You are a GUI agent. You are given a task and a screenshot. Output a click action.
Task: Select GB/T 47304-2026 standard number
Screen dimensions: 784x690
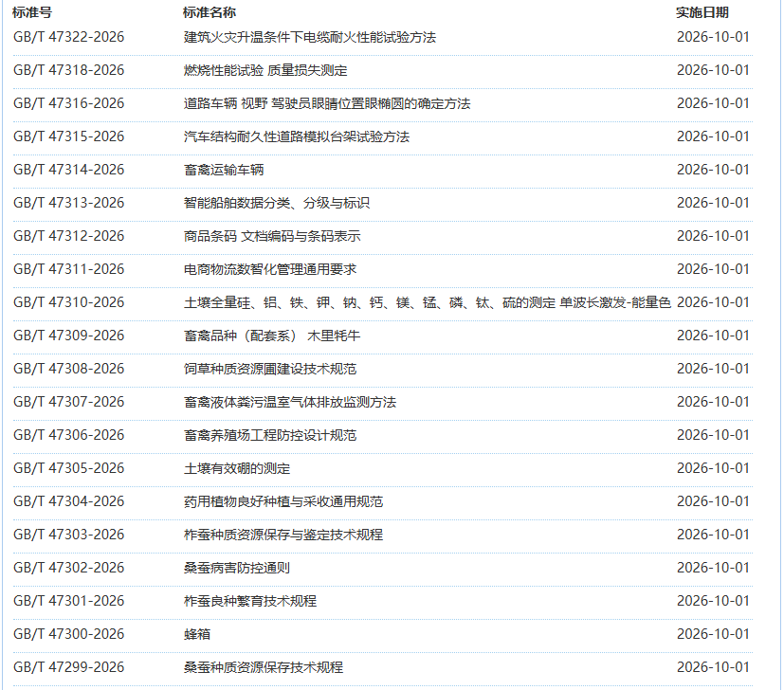pyautogui.click(x=68, y=501)
